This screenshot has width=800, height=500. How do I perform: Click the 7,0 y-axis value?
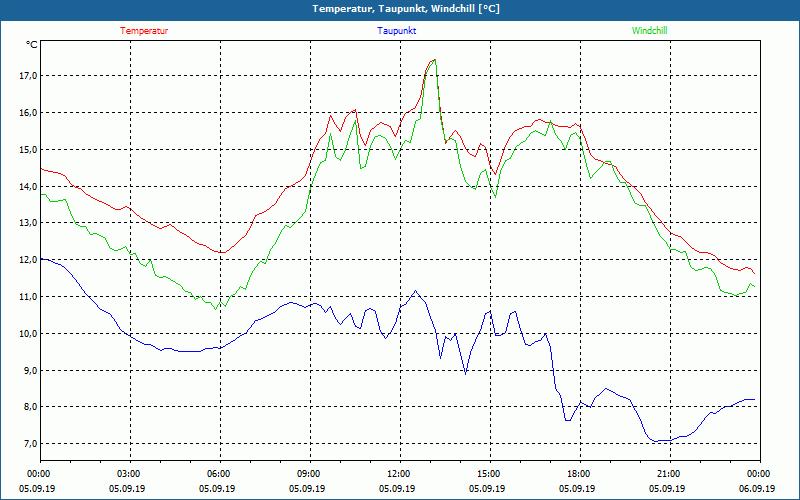point(30,443)
